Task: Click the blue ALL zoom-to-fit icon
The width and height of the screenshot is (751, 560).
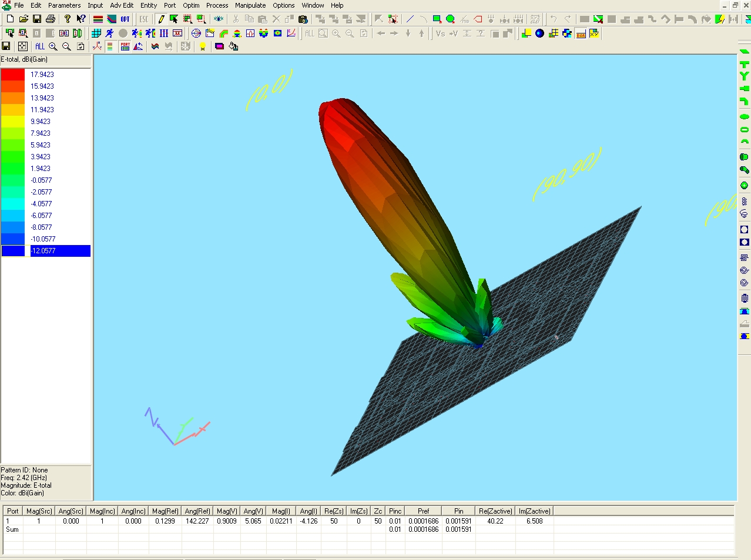Action: point(39,46)
